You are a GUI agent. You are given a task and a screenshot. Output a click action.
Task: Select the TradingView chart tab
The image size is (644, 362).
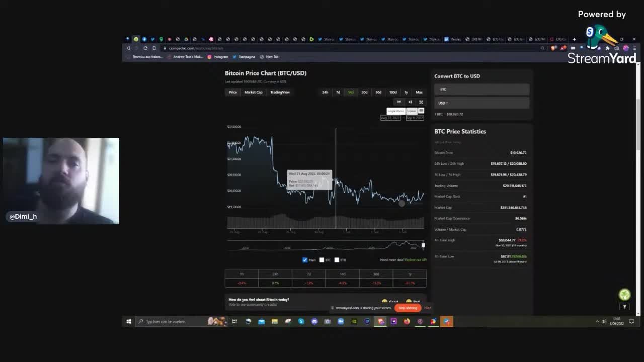280,93
